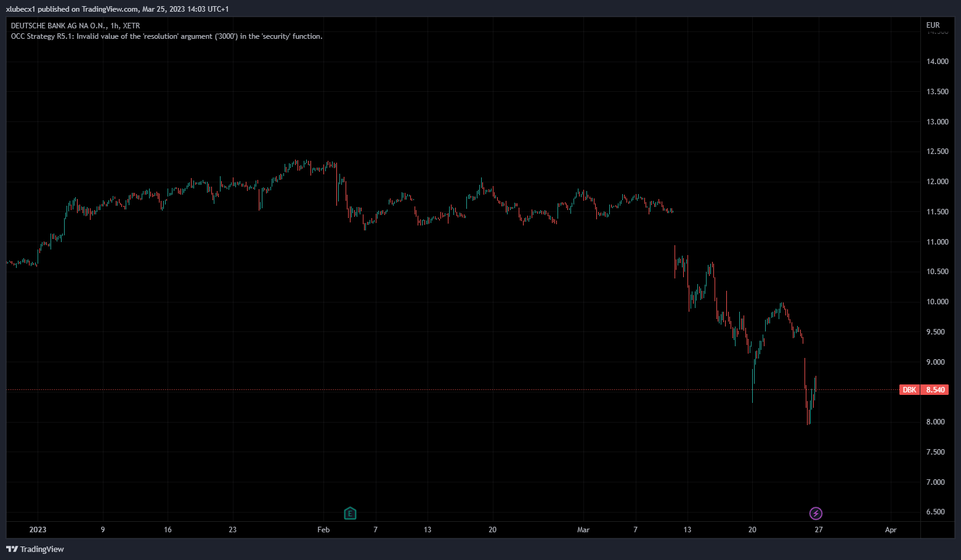Viewport: 961px width, 560px height.
Task: Click the 10.000 price level on axis
Action: tap(937, 302)
